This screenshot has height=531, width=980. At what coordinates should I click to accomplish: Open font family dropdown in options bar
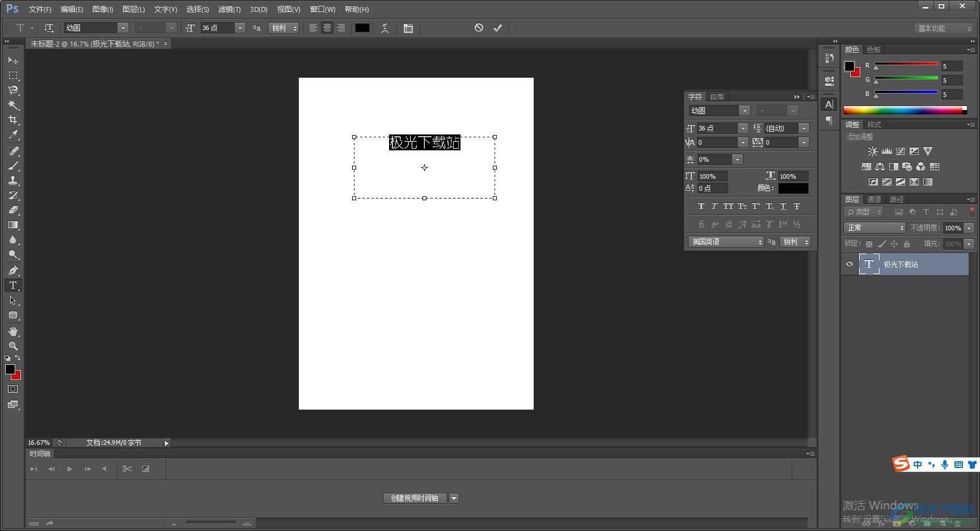123,28
